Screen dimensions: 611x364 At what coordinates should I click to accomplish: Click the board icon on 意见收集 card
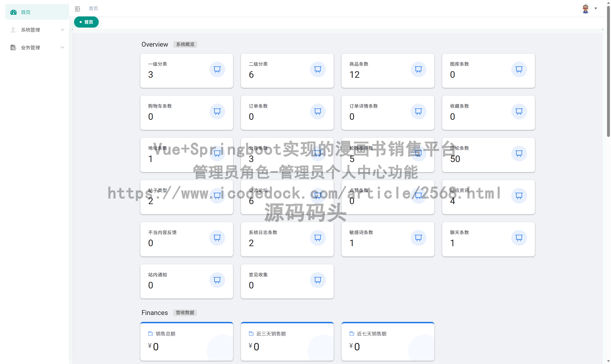point(318,280)
